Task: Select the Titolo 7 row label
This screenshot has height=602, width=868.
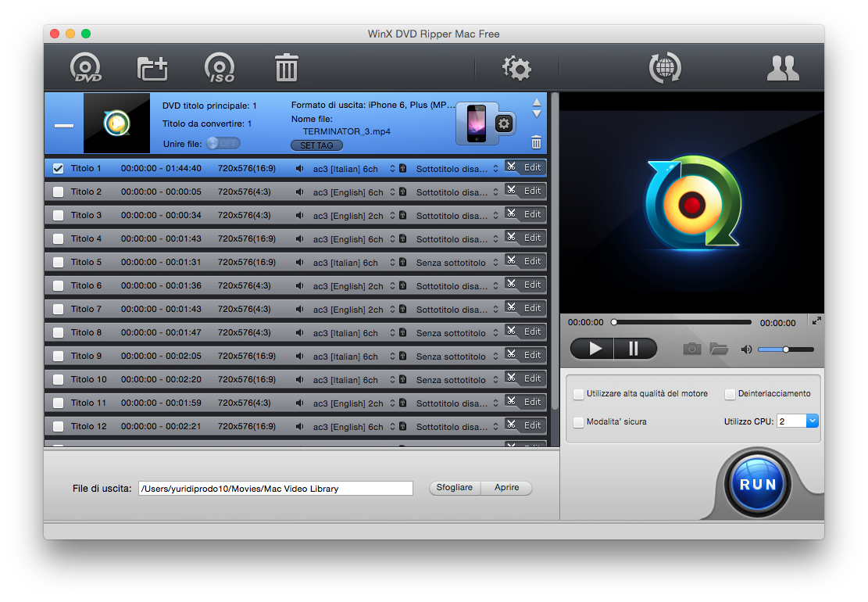Action: coord(86,309)
